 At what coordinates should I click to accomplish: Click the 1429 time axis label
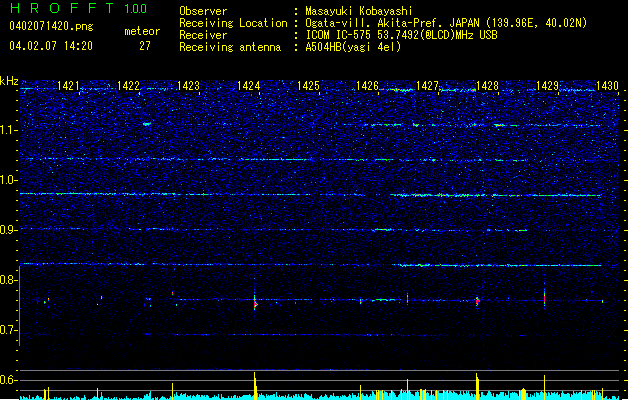click(548, 86)
